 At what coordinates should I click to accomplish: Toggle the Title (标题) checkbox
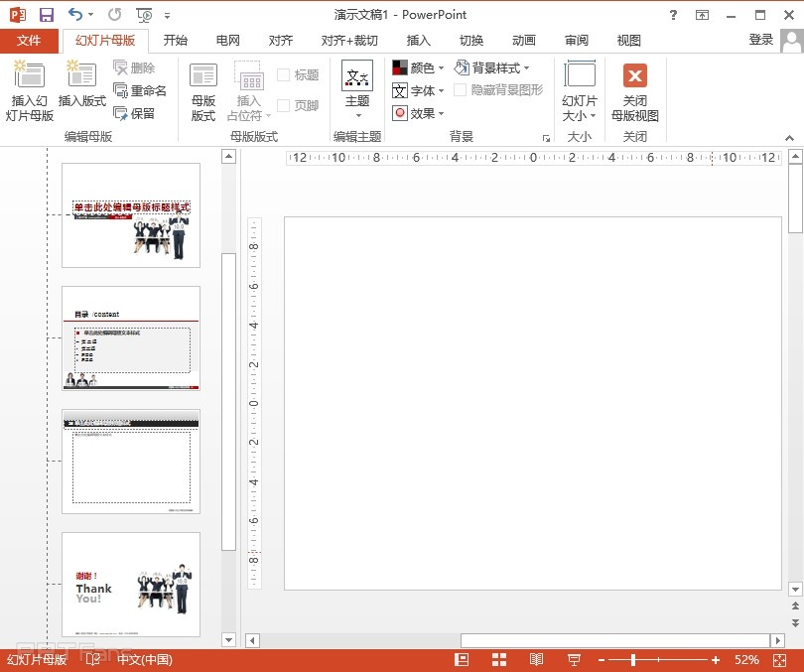(283, 75)
